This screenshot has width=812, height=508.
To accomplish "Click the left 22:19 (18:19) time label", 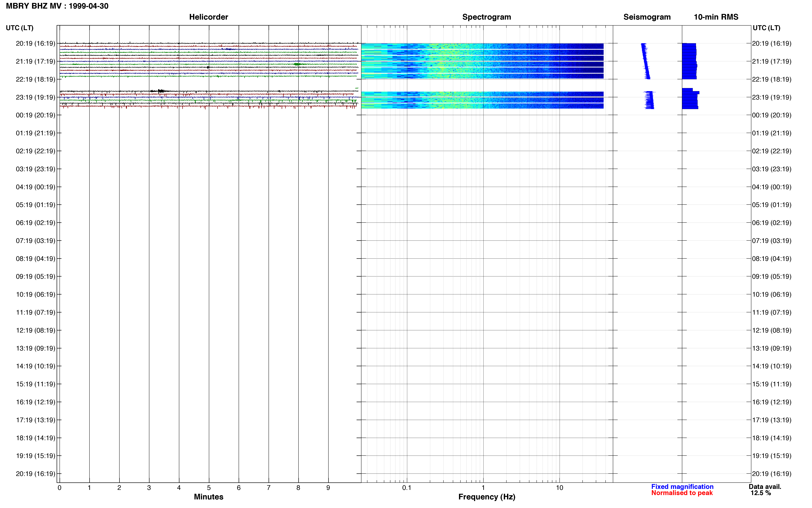I will click(x=36, y=79).
